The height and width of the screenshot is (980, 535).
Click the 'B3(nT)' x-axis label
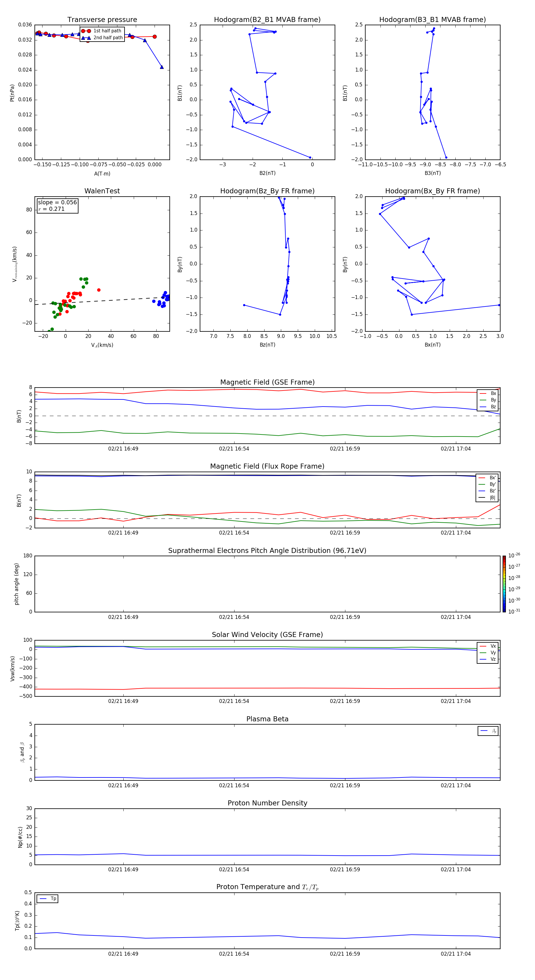pos(432,173)
